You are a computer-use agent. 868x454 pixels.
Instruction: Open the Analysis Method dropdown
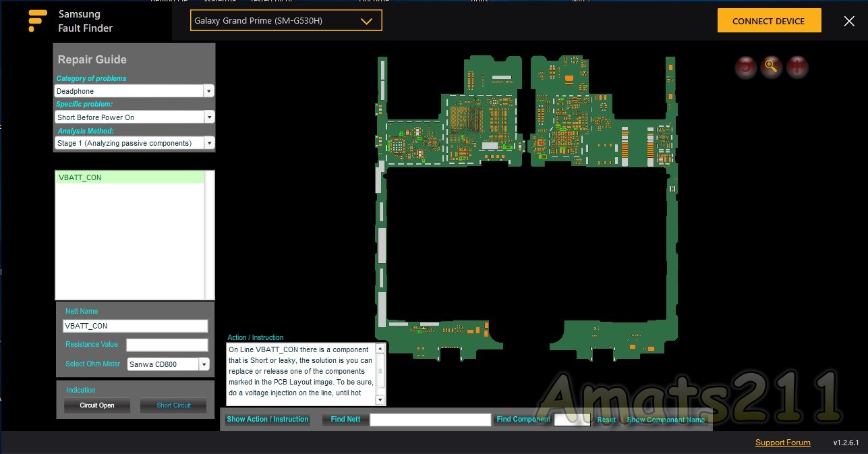[208, 143]
